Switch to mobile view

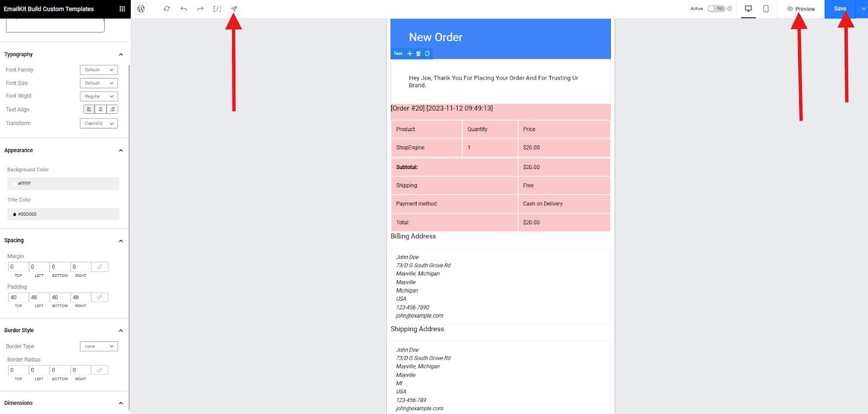[766, 9]
